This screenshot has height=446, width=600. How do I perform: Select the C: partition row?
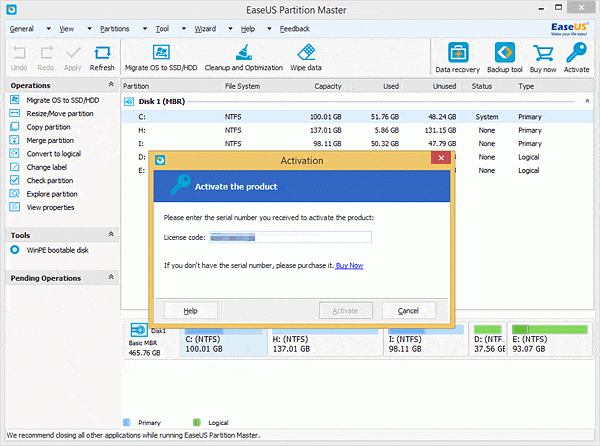coord(357,117)
